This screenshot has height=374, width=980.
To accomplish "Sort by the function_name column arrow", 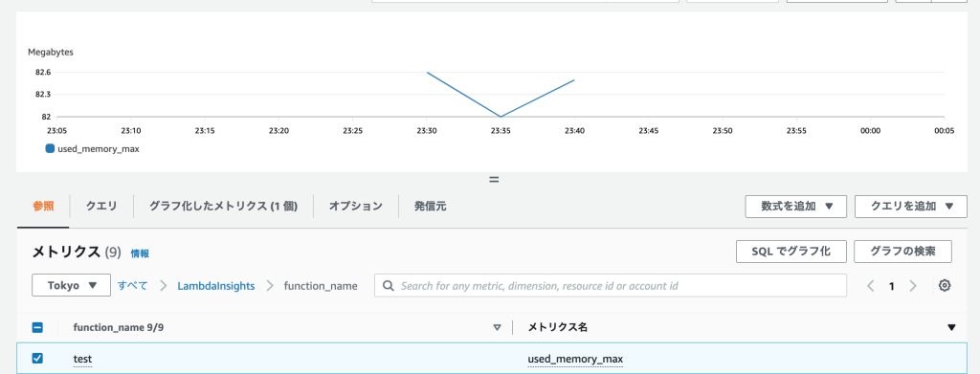I will click(x=498, y=327).
